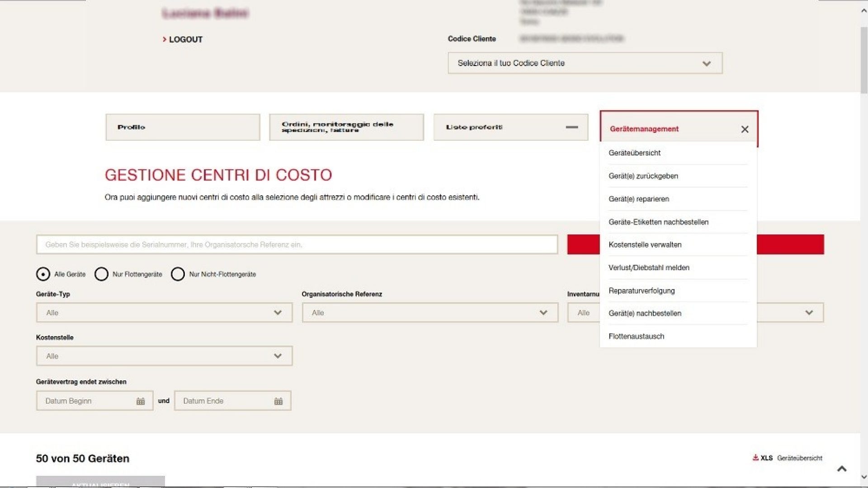The image size is (868, 488).
Task: Open calendar picker for Datum Beginn
Action: [141, 401]
